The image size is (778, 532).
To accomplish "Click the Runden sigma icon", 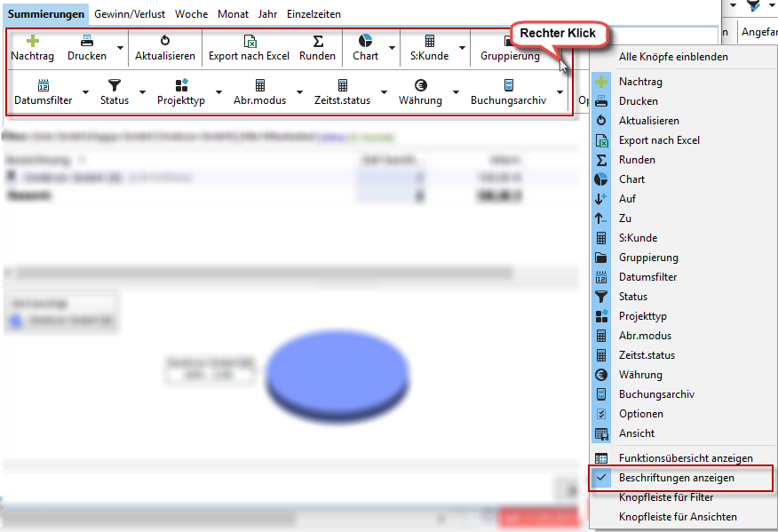I will tap(318, 41).
